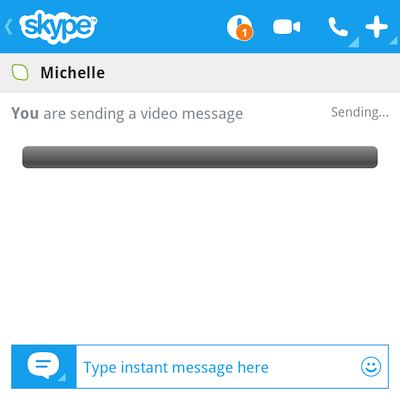Start a voice call via phone icon
400x400 pixels.
pos(338,27)
